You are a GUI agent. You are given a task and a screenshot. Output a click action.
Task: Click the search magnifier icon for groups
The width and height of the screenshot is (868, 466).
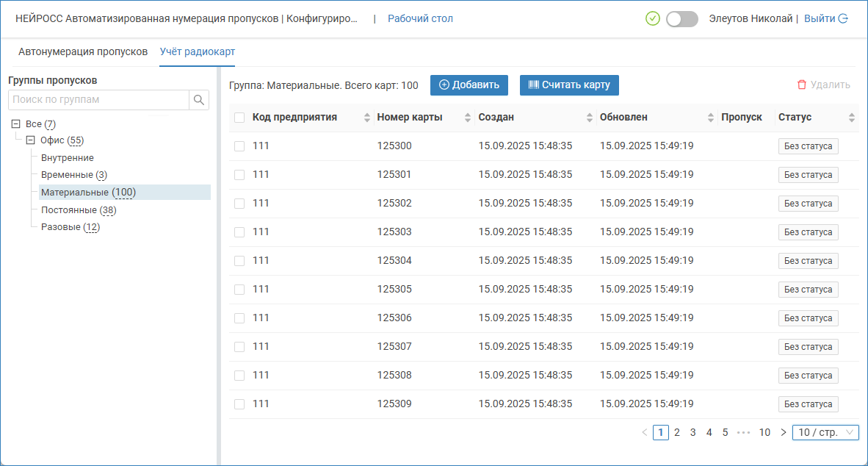198,100
